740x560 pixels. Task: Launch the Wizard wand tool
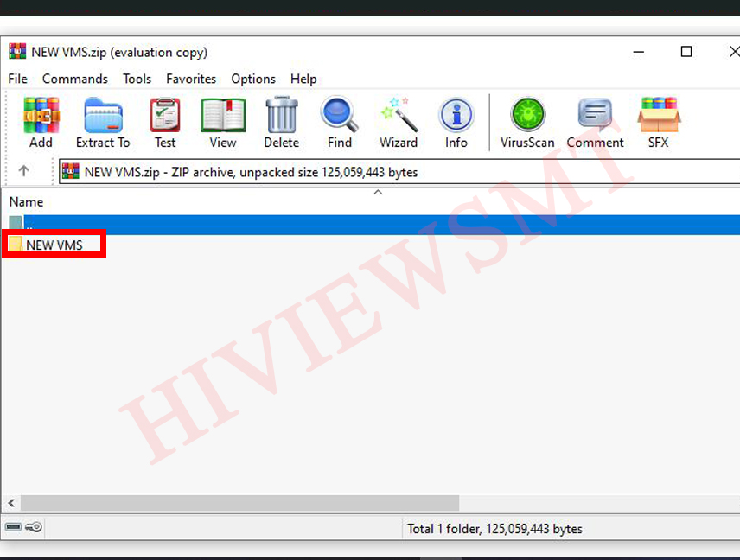pyautogui.click(x=398, y=122)
